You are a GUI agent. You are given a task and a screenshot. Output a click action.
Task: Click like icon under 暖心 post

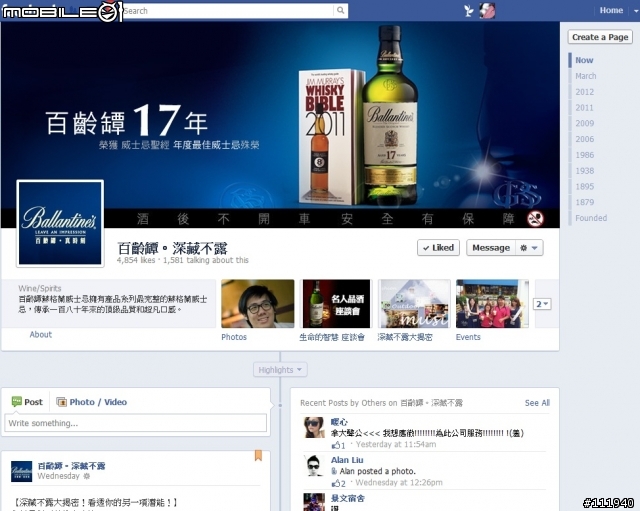click(336, 445)
